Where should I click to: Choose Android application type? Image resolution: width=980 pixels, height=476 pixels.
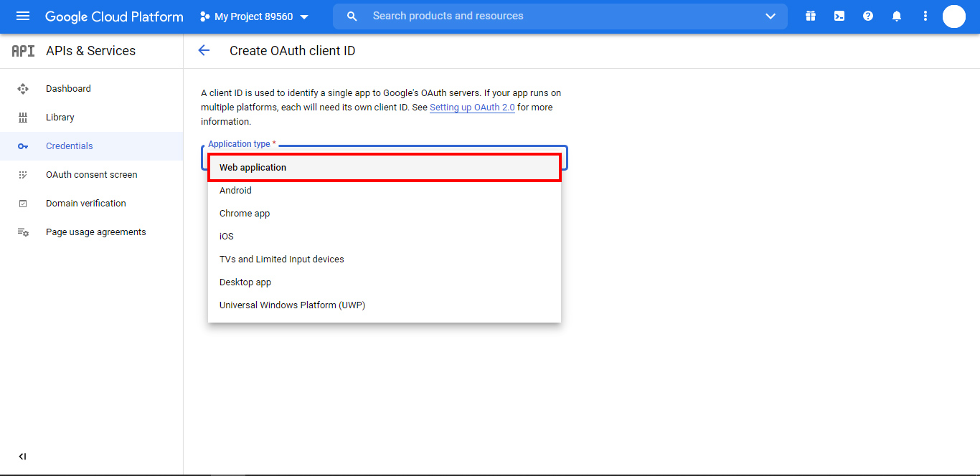coord(235,191)
